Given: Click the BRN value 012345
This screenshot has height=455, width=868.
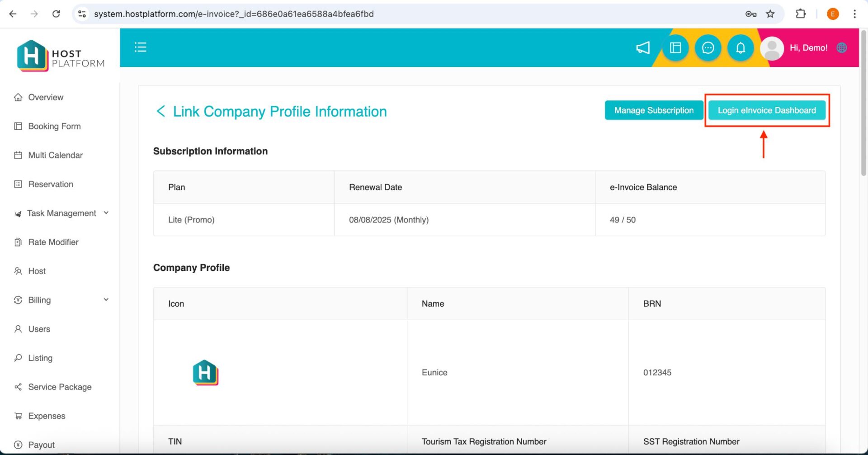Looking at the screenshot, I should (x=657, y=372).
